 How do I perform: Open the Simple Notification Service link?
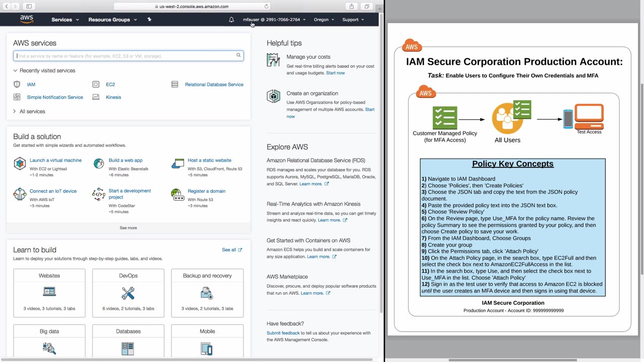[x=55, y=97]
